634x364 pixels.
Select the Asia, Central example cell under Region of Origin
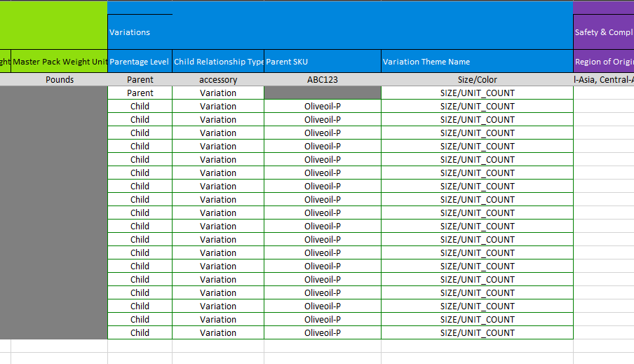604,80
